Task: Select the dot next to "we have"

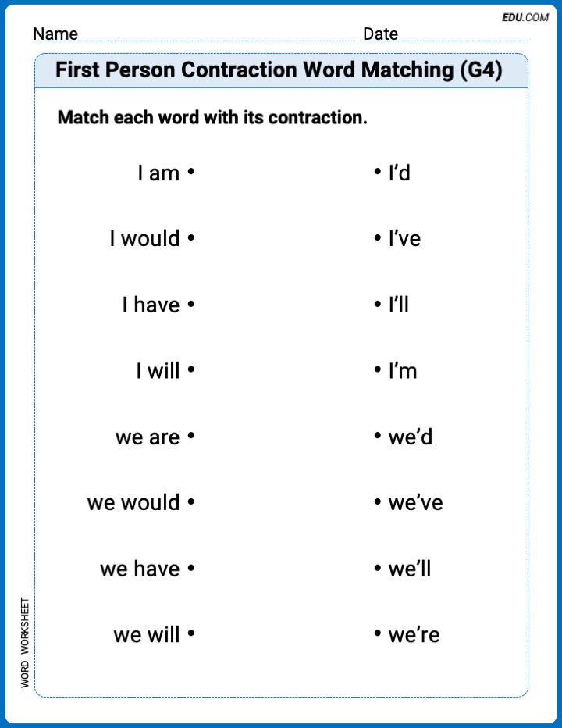Action: pos(190,568)
